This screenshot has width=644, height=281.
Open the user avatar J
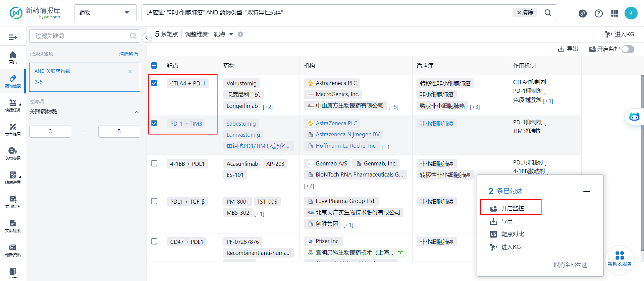[631, 13]
